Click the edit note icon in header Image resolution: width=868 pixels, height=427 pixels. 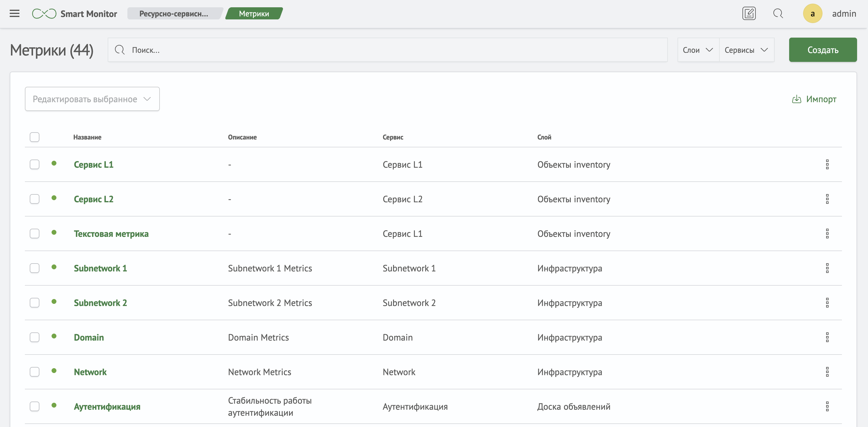click(749, 13)
